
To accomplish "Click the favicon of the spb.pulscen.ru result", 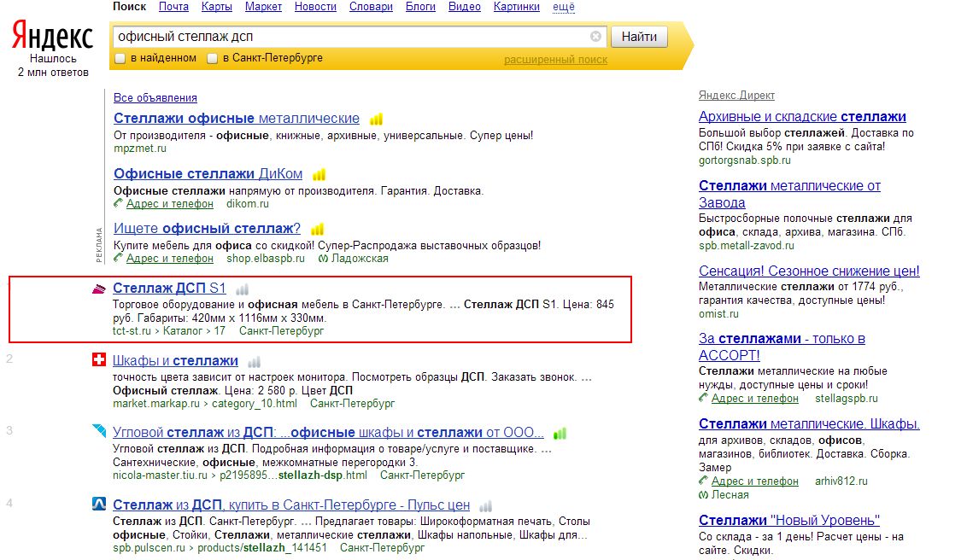I will (x=99, y=504).
